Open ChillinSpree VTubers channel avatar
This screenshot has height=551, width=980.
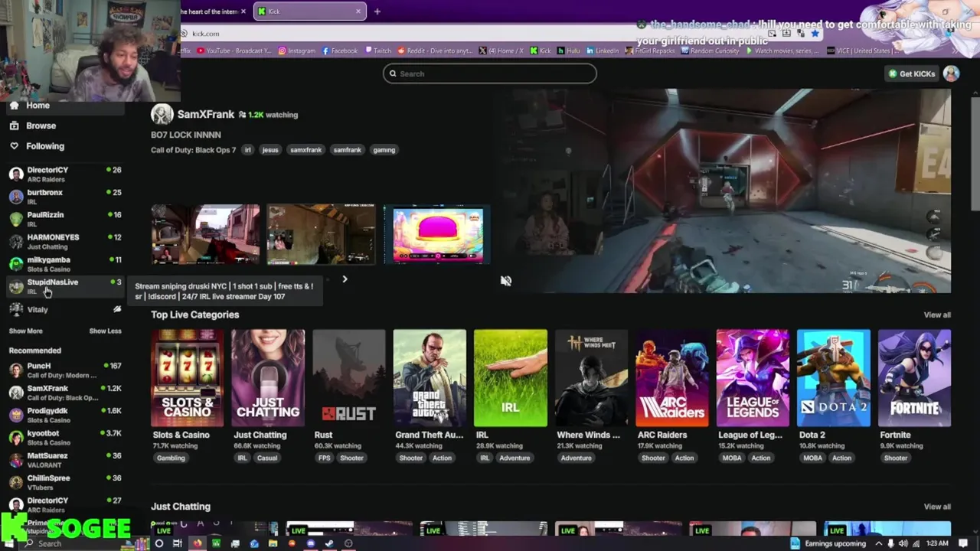tap(16, 482)
